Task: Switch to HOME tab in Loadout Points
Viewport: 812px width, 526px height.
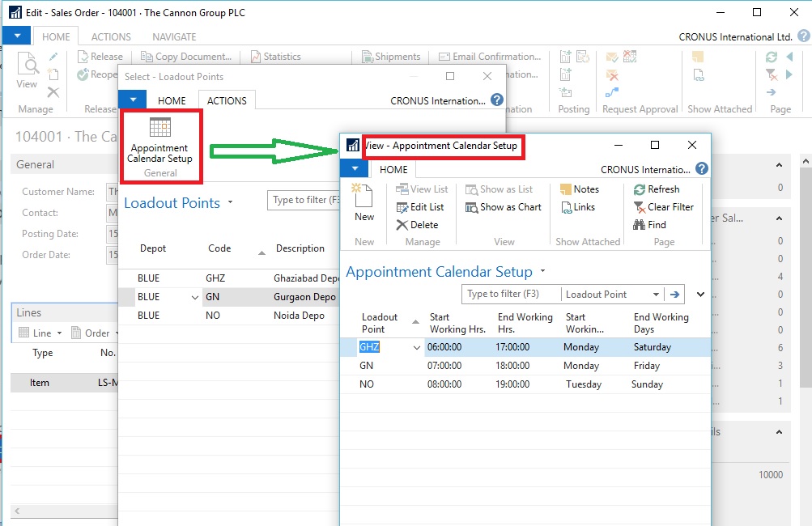Action: tap(172, 100)
